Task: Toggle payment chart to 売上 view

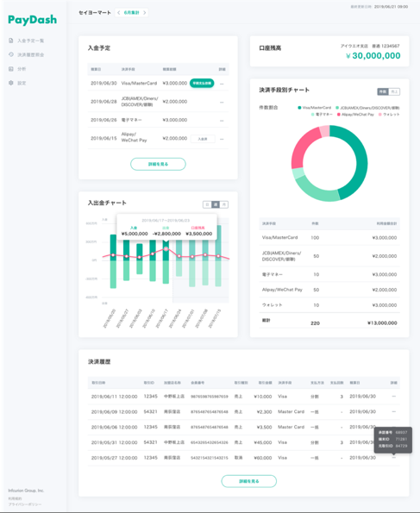Action: click(394, 91)
